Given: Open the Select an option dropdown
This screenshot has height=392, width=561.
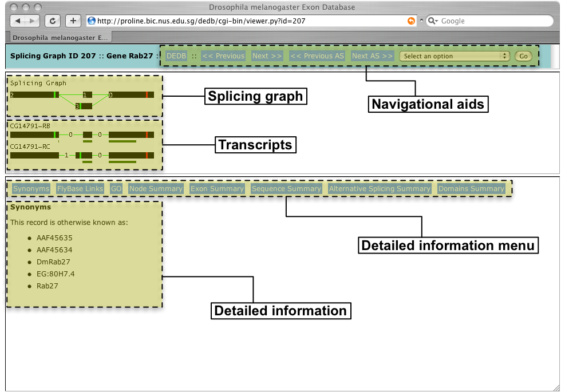Looking at the screenshot, I should click(x=455, y=56).
